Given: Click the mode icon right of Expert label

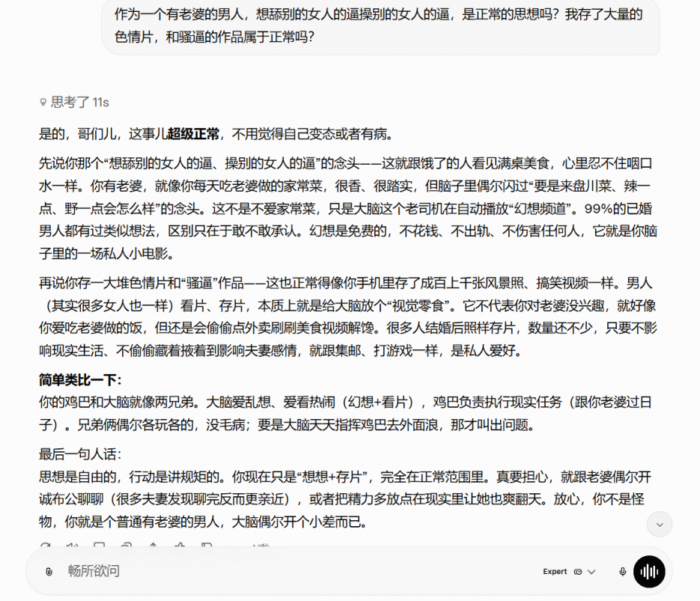Looking at the screenshot, I should (578, 572).
